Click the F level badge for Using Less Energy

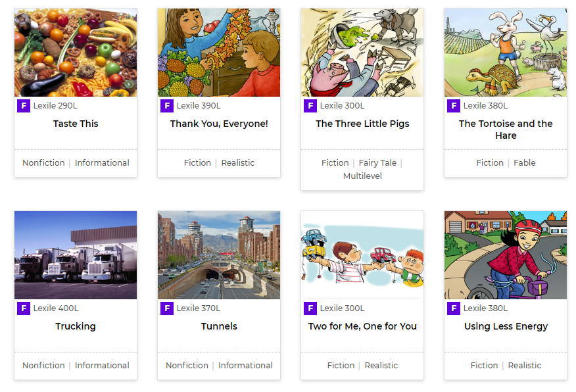pyautogui.click(x=454, y=308)
